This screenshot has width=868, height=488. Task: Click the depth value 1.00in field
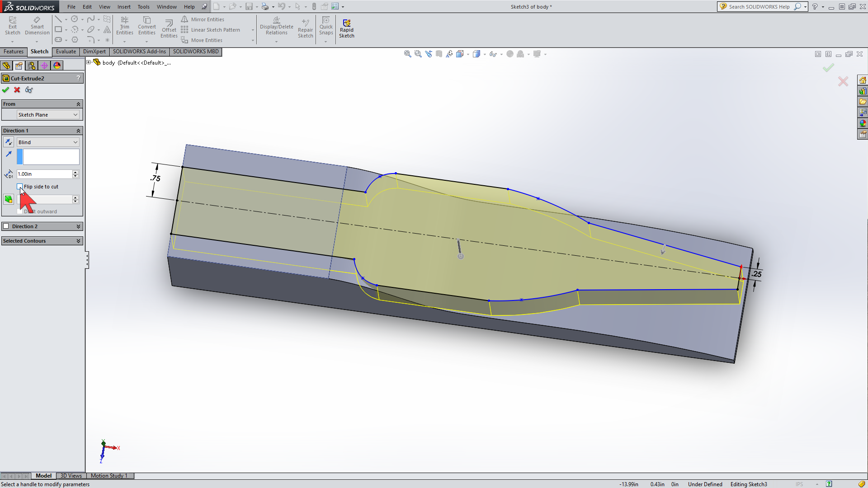(44, 174)
